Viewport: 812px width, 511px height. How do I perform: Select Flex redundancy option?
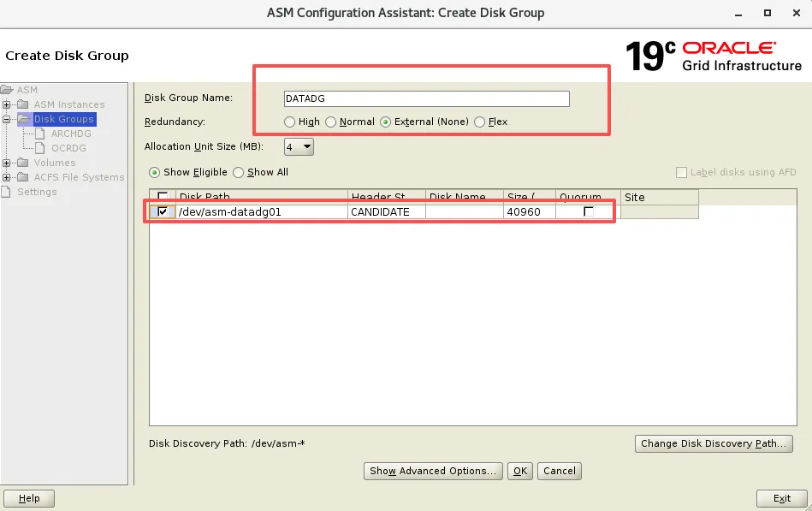click(x=479, y=122)
